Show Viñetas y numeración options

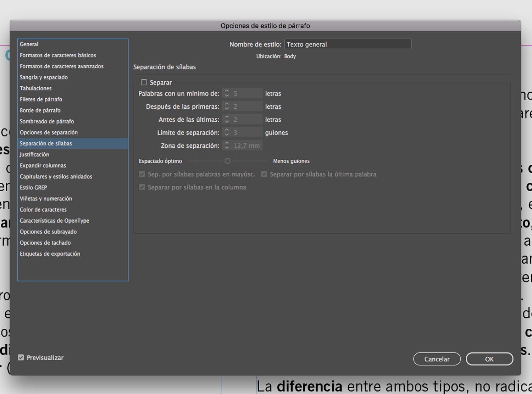point(46,198)
